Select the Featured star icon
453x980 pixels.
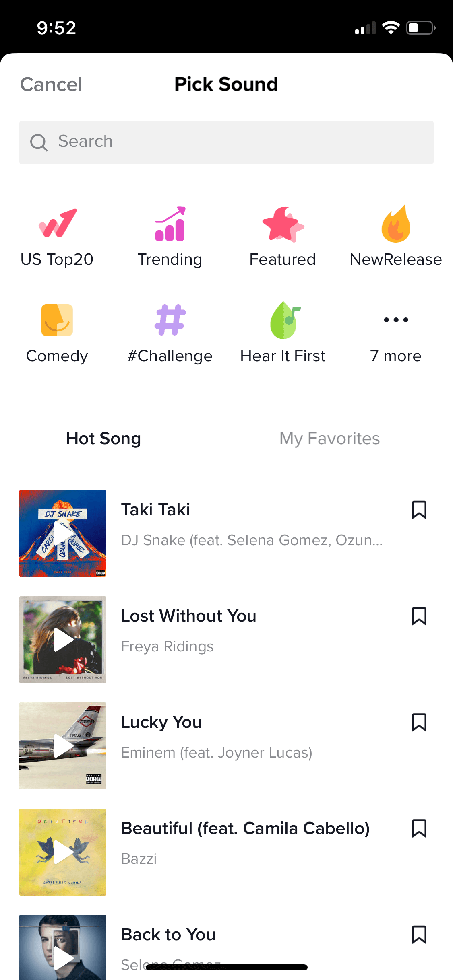(283, 224)
